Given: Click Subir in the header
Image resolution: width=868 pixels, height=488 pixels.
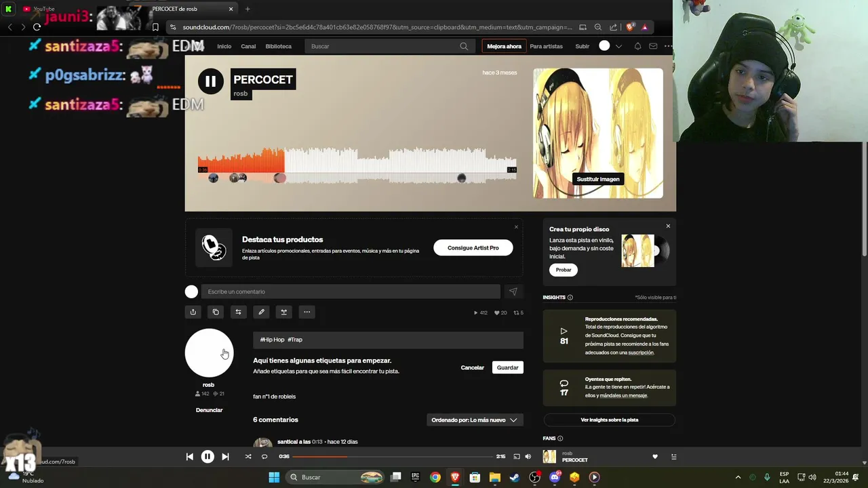Looking at the screenshot, I should [582, 46].
